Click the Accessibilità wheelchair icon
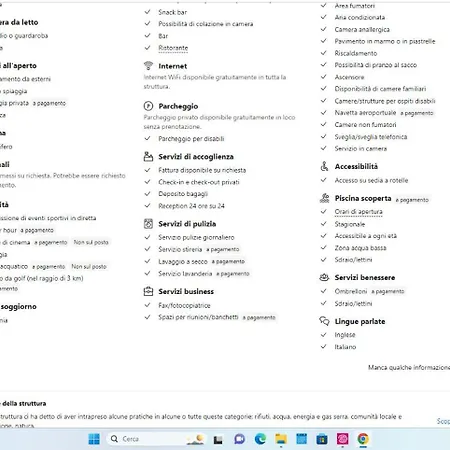 point(324,166)
